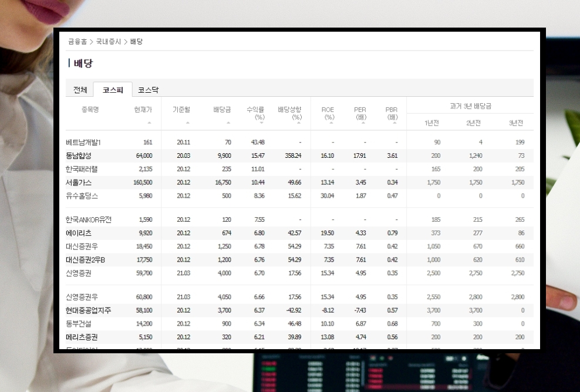Sort by 배당성향(%) column header
Viewport: 580px width, 392px height.
[x=289, y=113]
